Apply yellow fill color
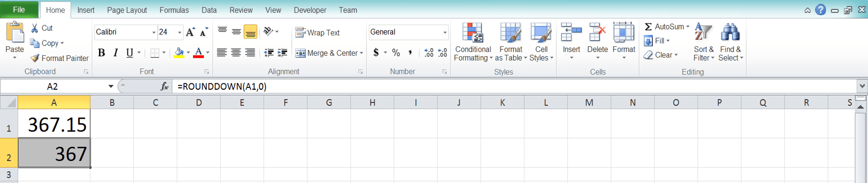868x183 pixels. [x=179, y=53]
